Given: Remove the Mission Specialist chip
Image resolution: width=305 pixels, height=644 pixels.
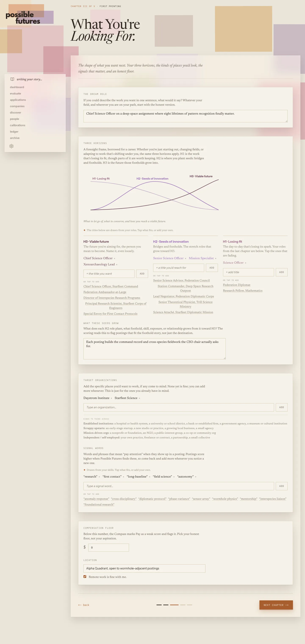Looking at the screenshot, I should tap(215, 258).
